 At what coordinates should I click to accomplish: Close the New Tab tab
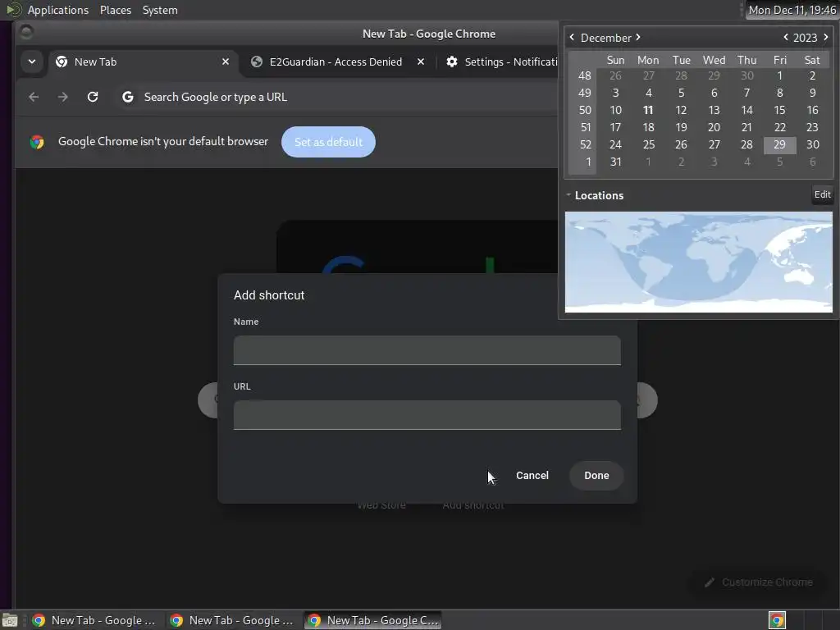pyautogui.click(x=226, y=62)
